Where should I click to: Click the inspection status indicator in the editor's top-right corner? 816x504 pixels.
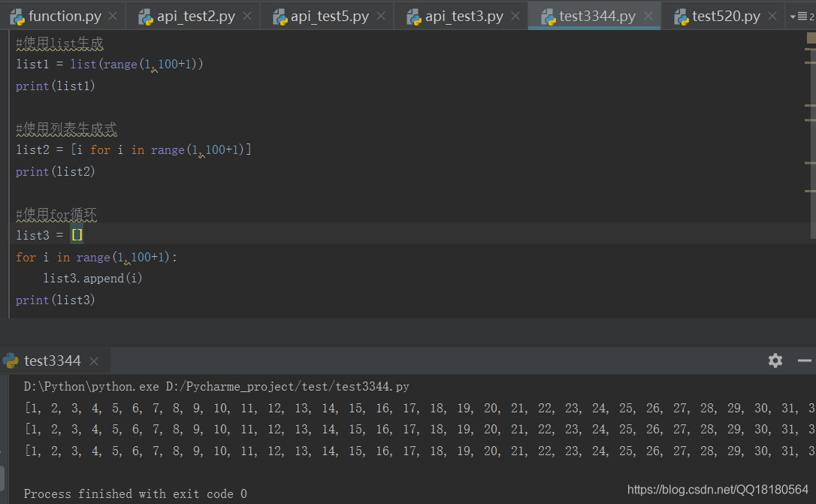[x=811, y=38]
